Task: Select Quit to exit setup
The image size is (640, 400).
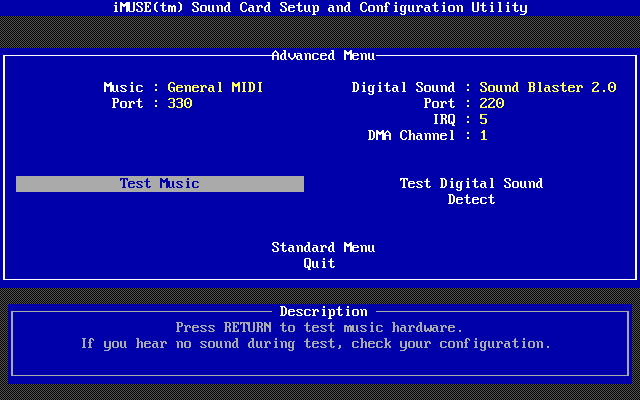Action: (319, 264)
